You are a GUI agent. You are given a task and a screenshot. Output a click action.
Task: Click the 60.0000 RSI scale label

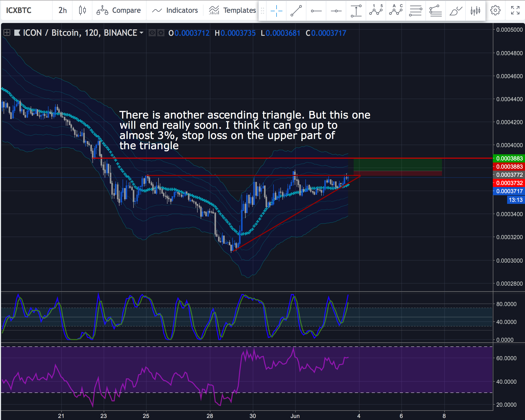506,358
